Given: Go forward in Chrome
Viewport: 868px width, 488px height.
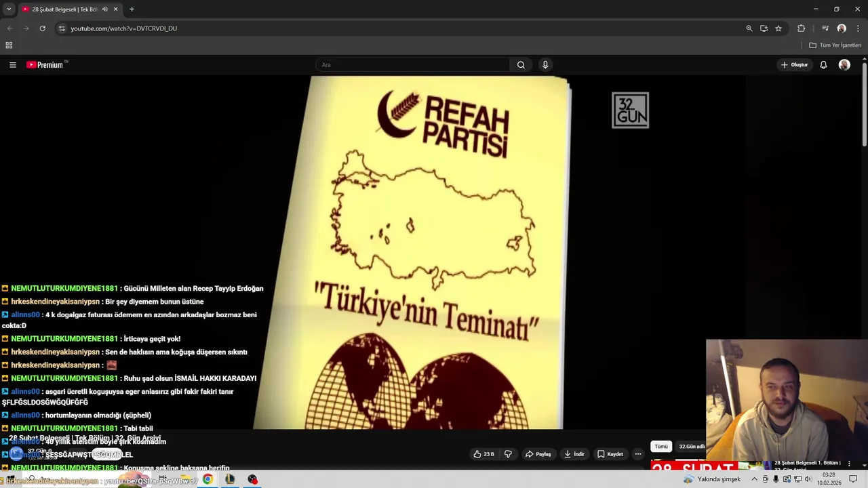Looking at the screenshot, I should pyautogui.click(x=26, y=28).
